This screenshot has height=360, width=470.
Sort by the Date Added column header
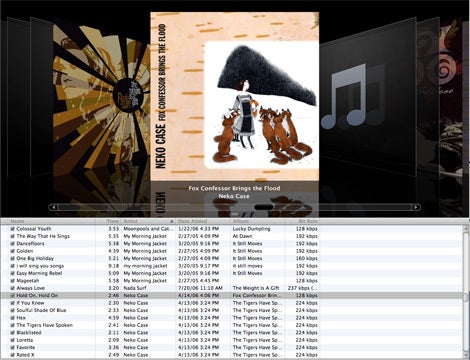[x=203, y=221]
